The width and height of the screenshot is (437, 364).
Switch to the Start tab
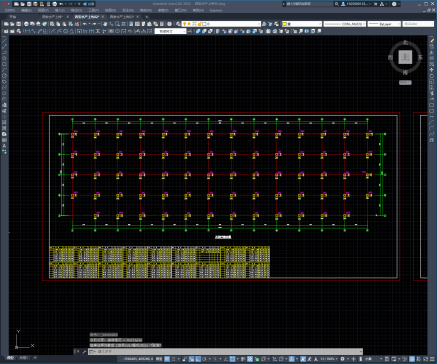[x=12, y=16]
